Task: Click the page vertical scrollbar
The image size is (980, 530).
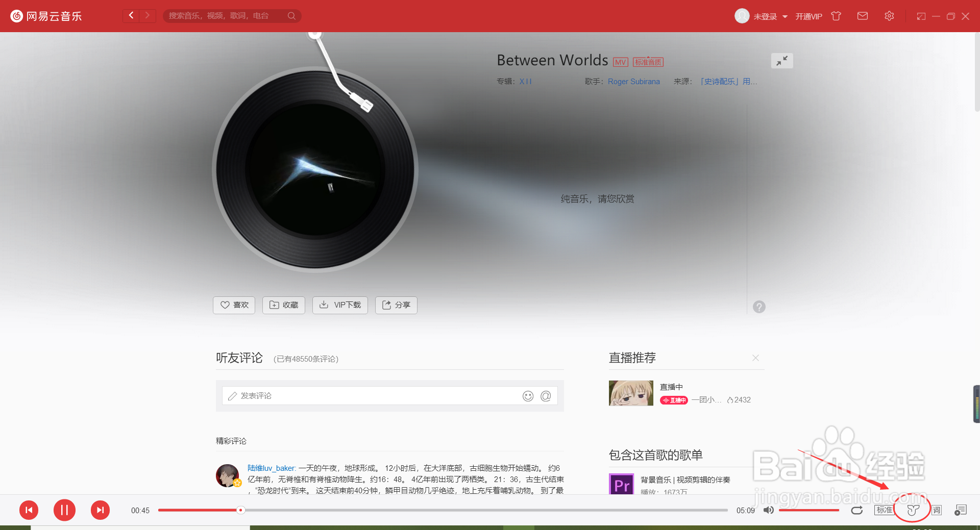Action: click(977, 72)
